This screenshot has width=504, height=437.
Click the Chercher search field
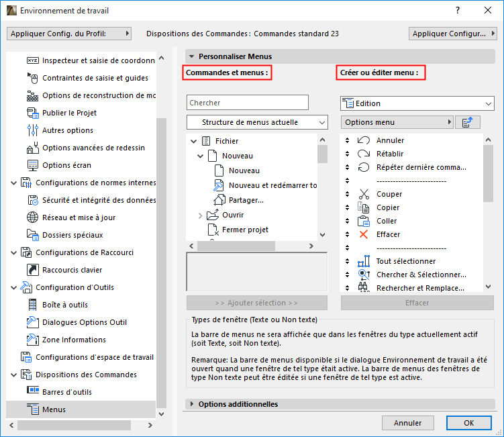[x=248, y=103]
